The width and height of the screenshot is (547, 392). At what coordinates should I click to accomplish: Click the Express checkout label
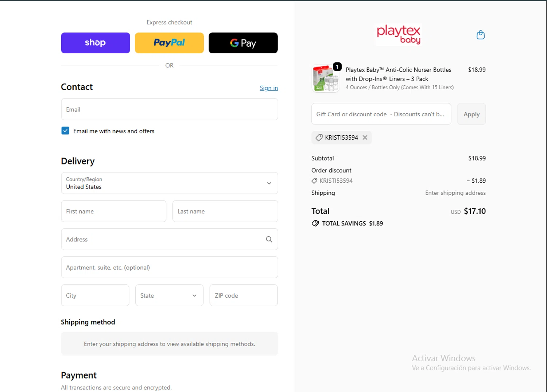(169, 22)
